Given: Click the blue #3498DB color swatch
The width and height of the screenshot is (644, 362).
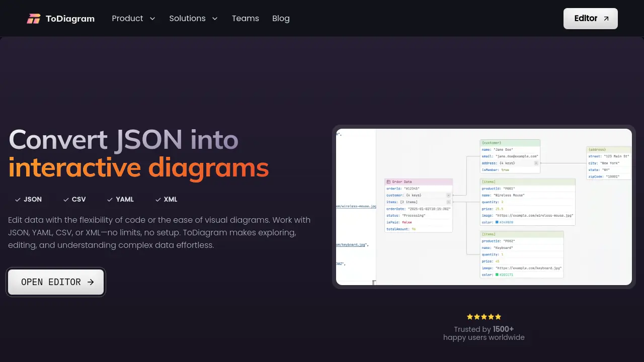Looking at the screenshot, I should [497, 222].
